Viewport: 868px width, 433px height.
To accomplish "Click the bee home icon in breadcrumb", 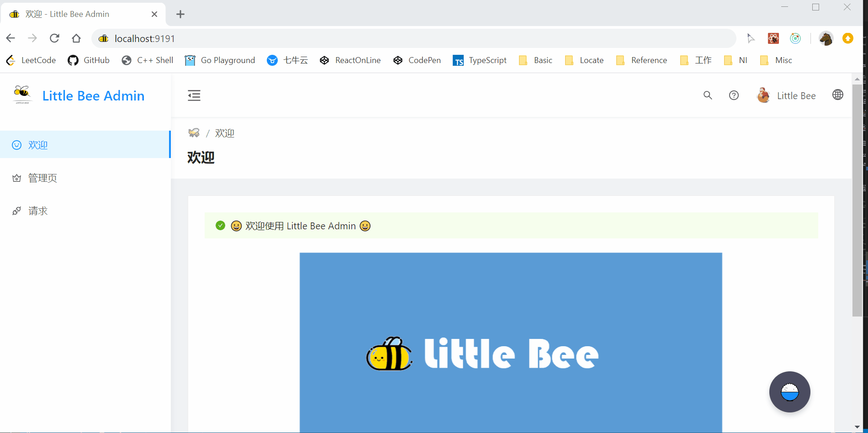I will tap(194, 133).
